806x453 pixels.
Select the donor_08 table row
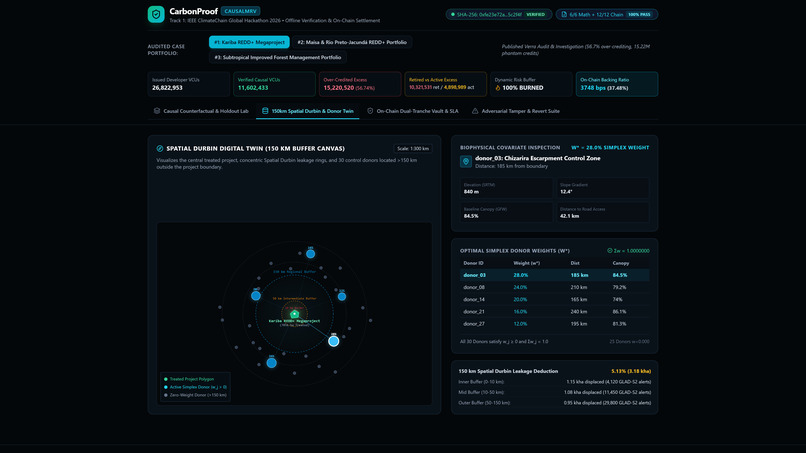click(x=554, y=287)
